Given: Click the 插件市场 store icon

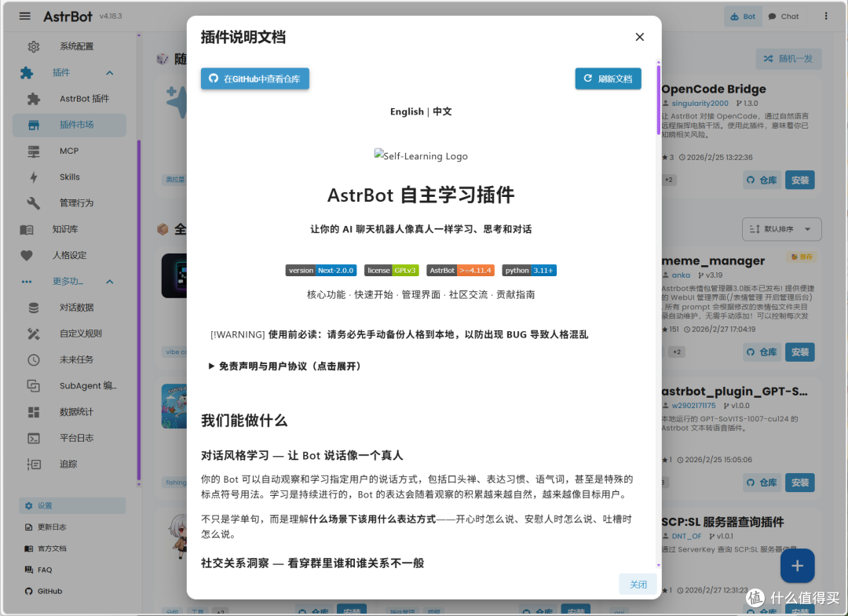Looking at the screenshot, I should tap(34, 125).
